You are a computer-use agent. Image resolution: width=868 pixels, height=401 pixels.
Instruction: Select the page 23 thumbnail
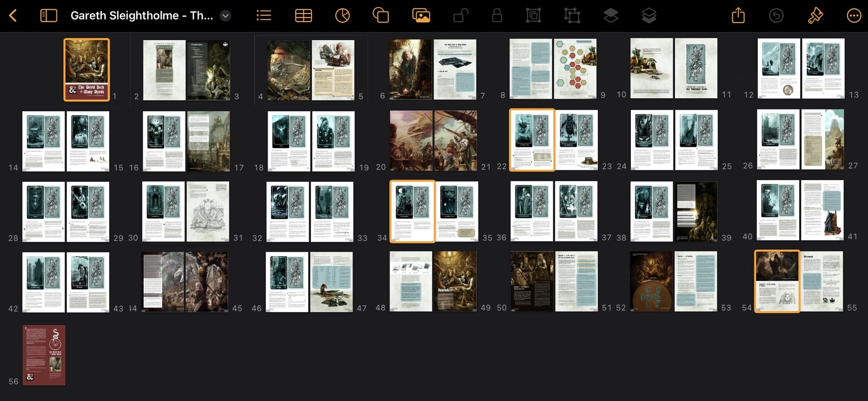pos(577,140)
